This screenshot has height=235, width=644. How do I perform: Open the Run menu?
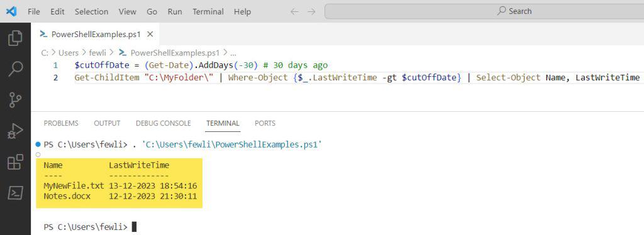(175, 12)
